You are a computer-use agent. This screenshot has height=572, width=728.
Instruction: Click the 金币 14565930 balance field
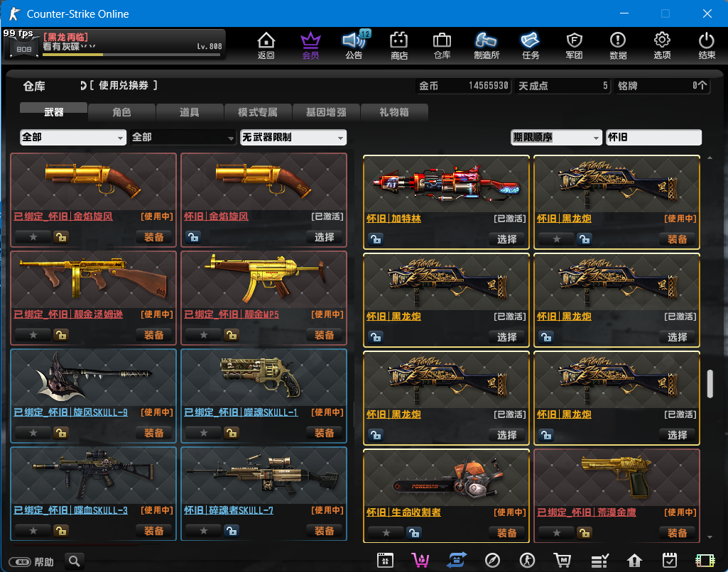[x=464, y=86]
